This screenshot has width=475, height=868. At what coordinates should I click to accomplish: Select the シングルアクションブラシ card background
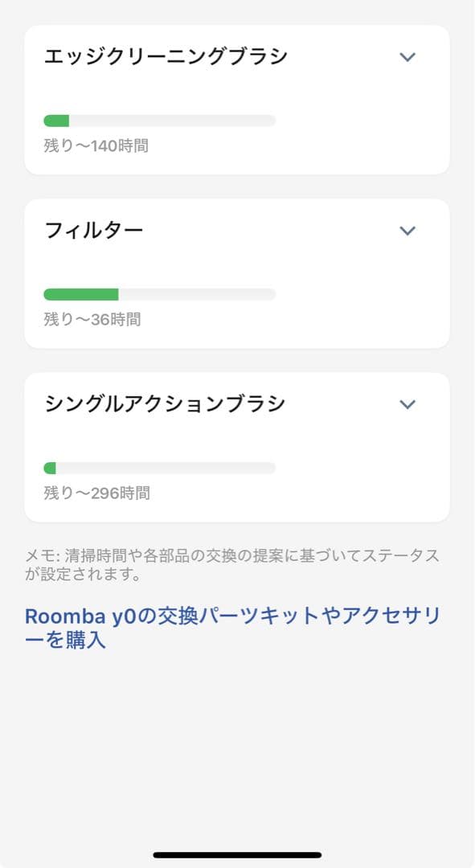(237, 446)
